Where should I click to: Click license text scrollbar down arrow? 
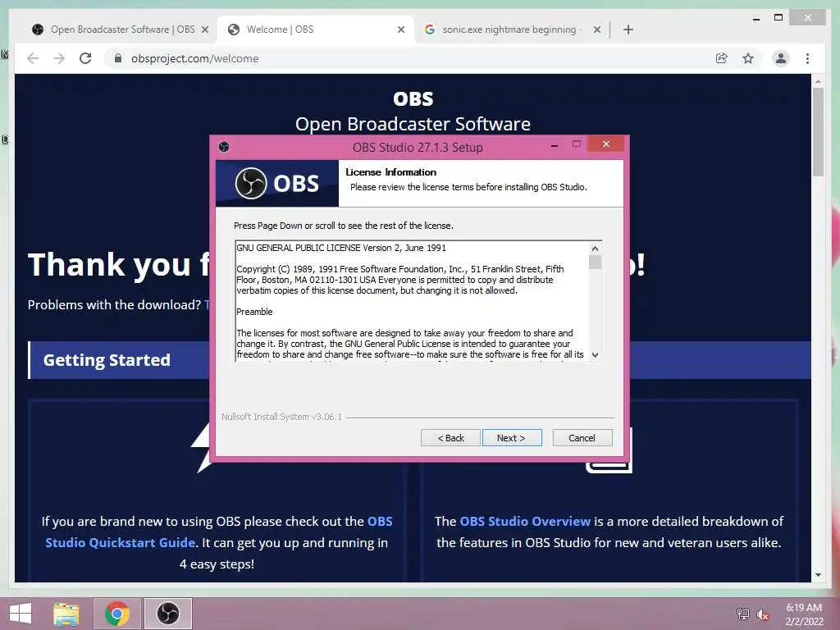[595, 354]
